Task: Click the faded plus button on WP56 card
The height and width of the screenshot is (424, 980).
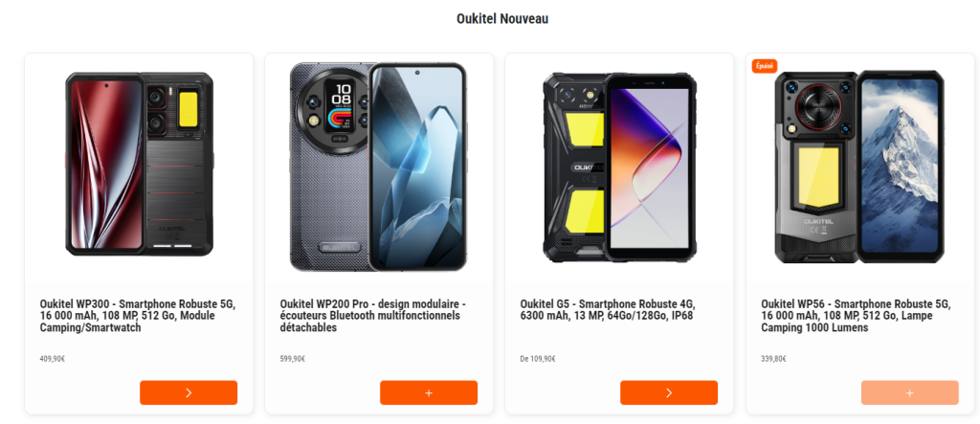Action: (x=909, y=392)
